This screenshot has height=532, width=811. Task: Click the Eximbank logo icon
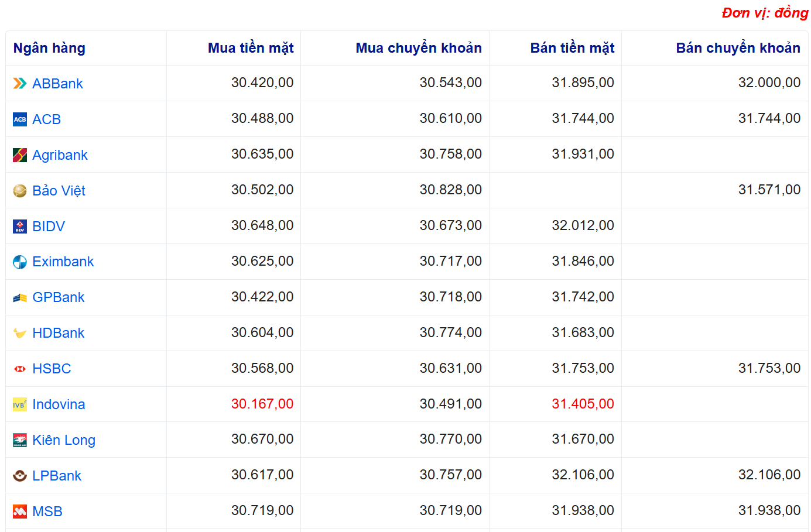tap(20, 262)
